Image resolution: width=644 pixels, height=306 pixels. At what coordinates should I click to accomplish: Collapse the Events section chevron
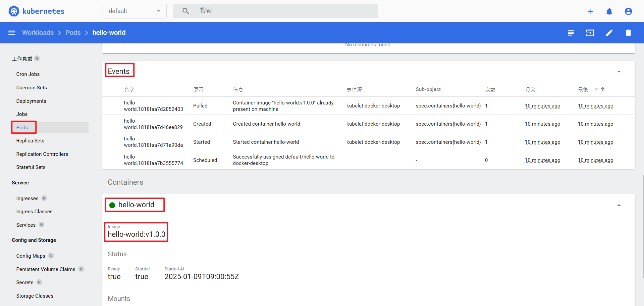point(619,71)
